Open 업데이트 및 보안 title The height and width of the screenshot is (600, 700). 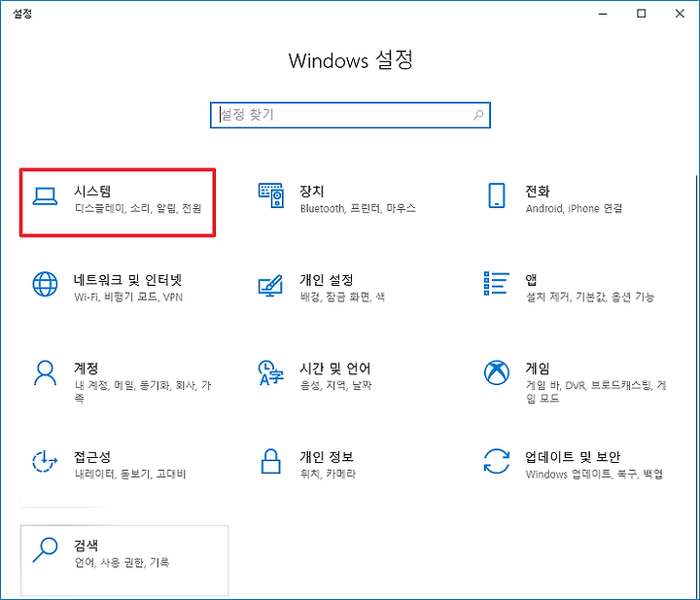click(573, 457)
